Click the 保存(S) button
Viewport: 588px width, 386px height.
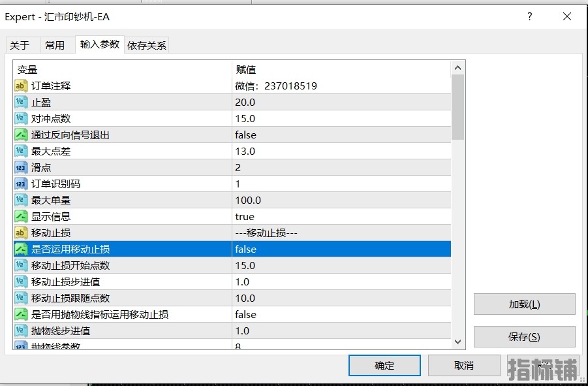pos(524,337)
